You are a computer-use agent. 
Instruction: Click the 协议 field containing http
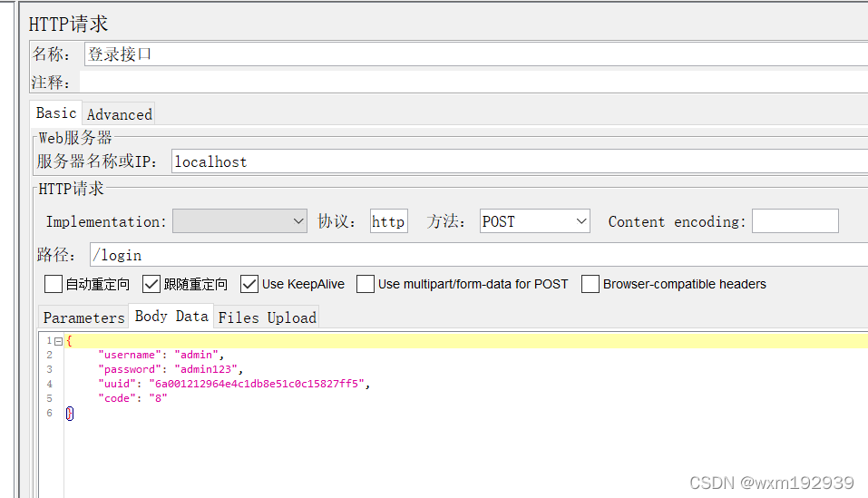[x=388, y=221]
